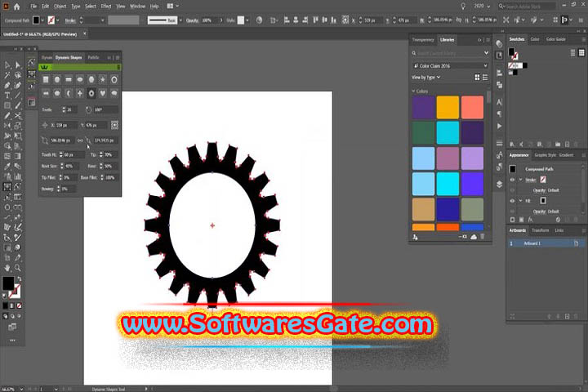Open fill color dropdown in control bar
Viewport: 588px width, 392px height.
tap(42, 20)
